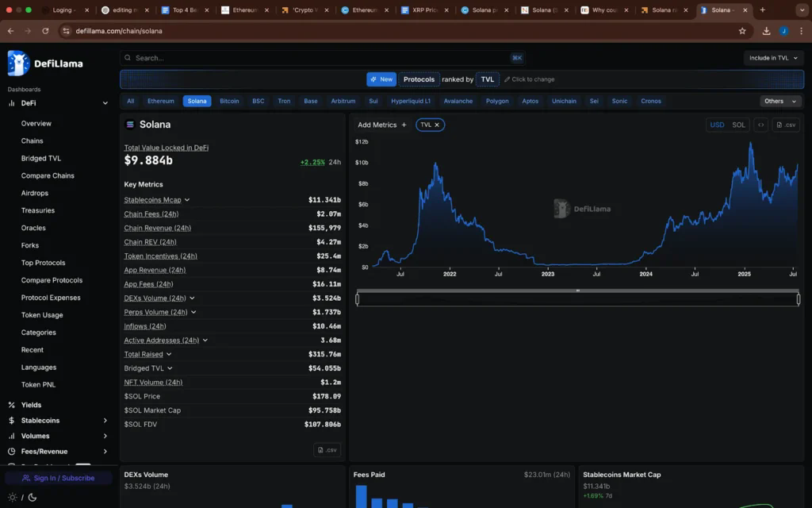Select the Bitcoin chain tab
The width and height of the screenshot is (812, 508).
pos(229,101)
